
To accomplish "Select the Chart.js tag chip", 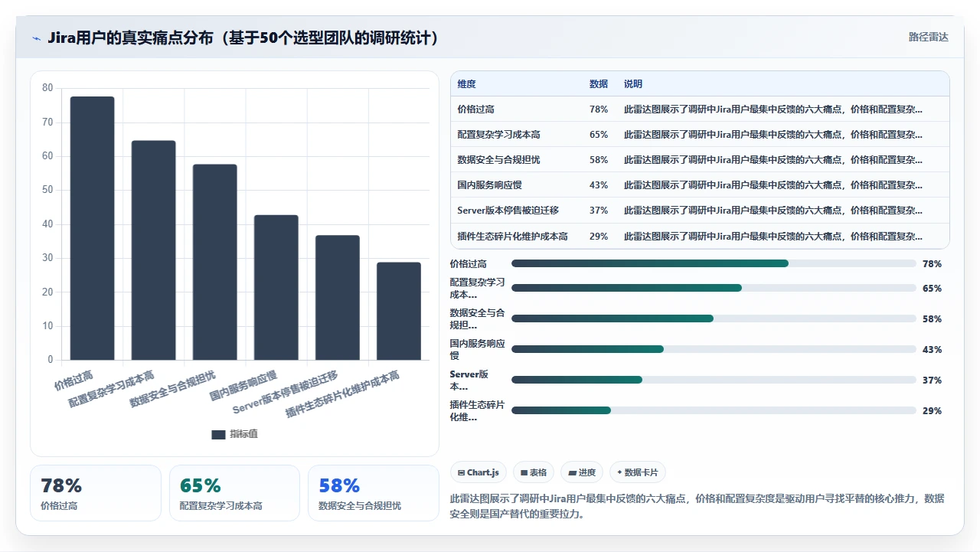I will click(479, 472).
